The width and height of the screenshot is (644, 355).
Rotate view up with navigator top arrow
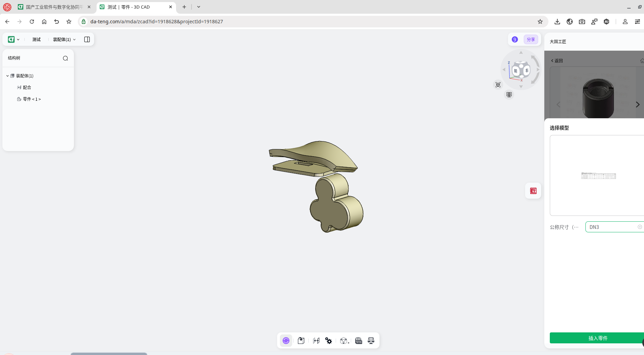click(521, 52)
